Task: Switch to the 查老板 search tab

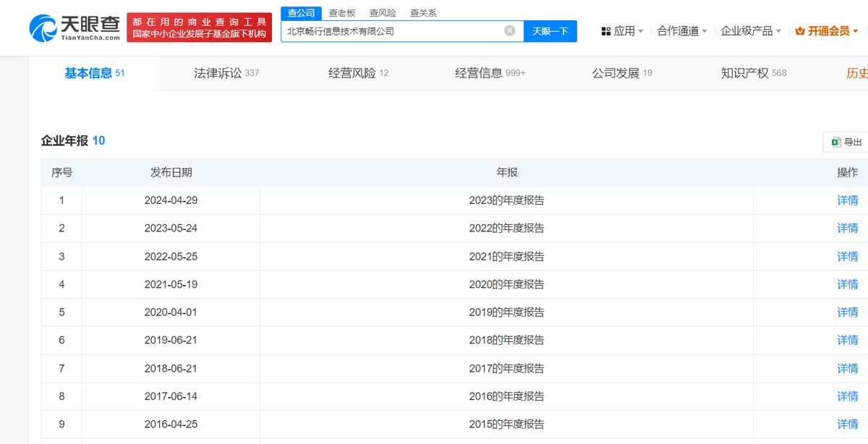Action: point(341,13)
